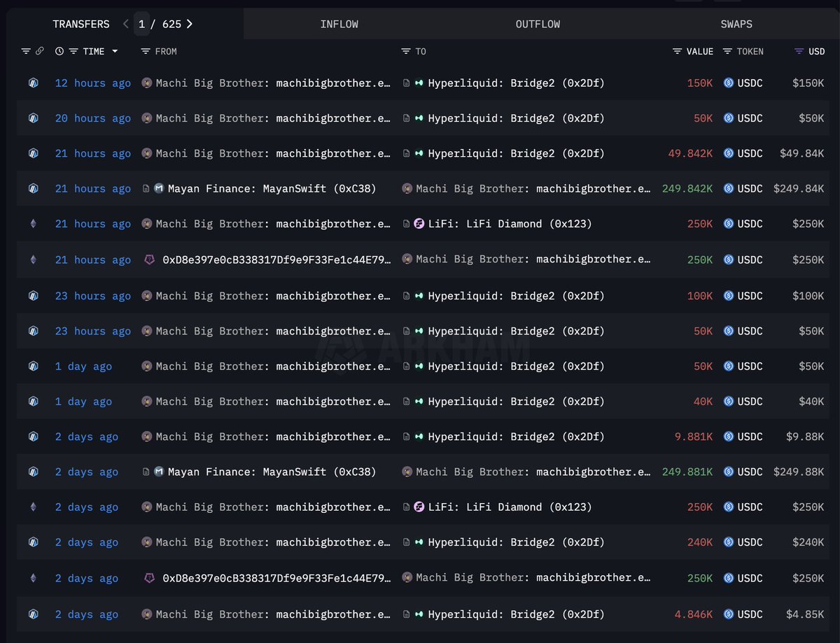
Task: Click the Ethereum icon in the 21 hours ago LiFi row
Action: pyautogui.click(x=33, y=224)
